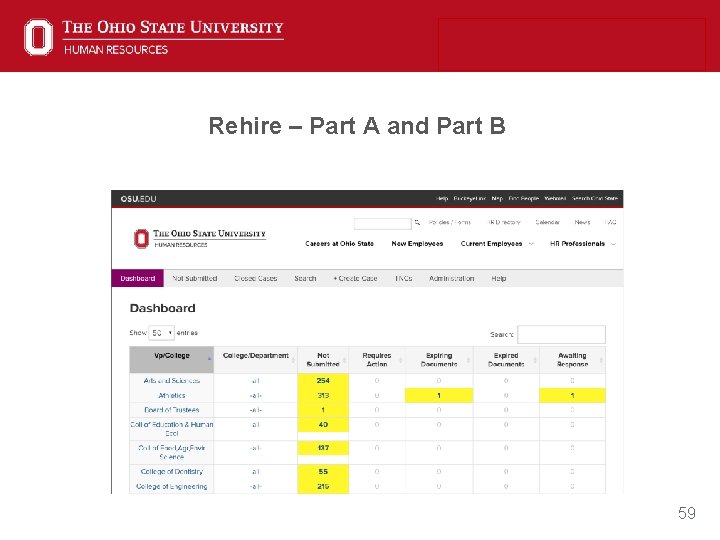720x540 pixels.
Task: Open the College of Engineering link
Action: 172,486
